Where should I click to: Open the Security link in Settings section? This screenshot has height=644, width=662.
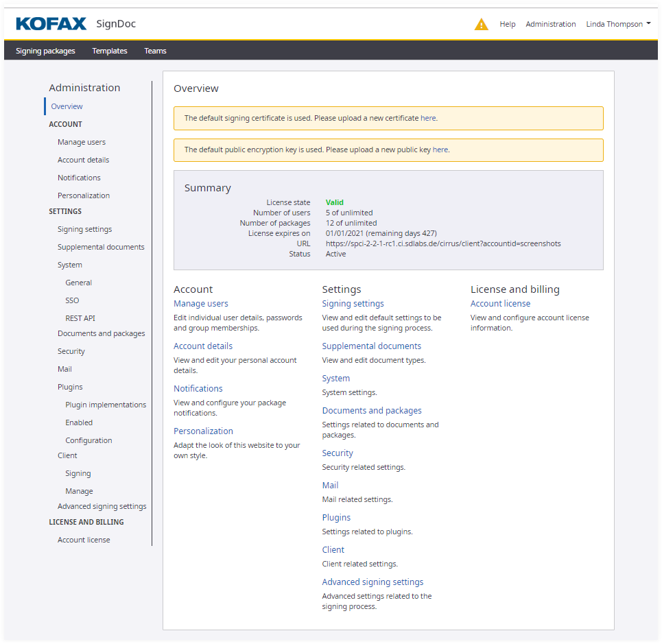[338, 453]
